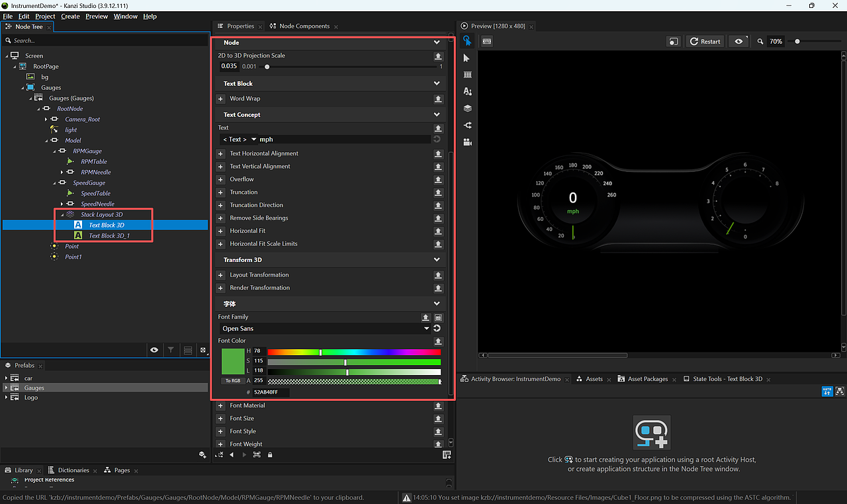The height and width of the screenshot is (504, 847).
Task: Add Horizontal Fit Scale Limits with plus
Action: pyautogui.click(x=221, y=244)
